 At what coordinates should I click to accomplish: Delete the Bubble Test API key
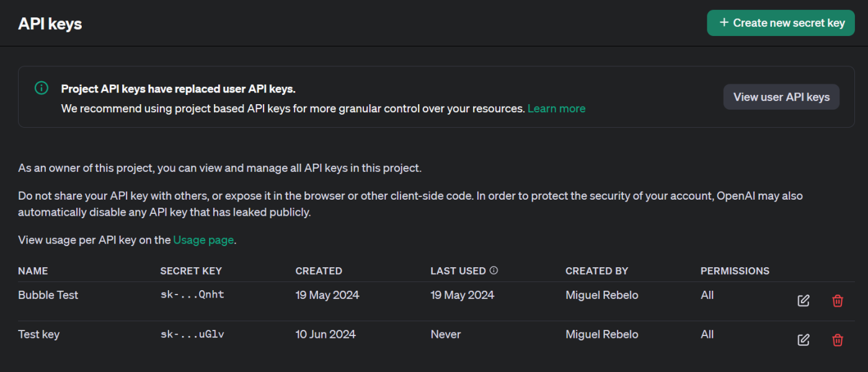pos(838,301)
